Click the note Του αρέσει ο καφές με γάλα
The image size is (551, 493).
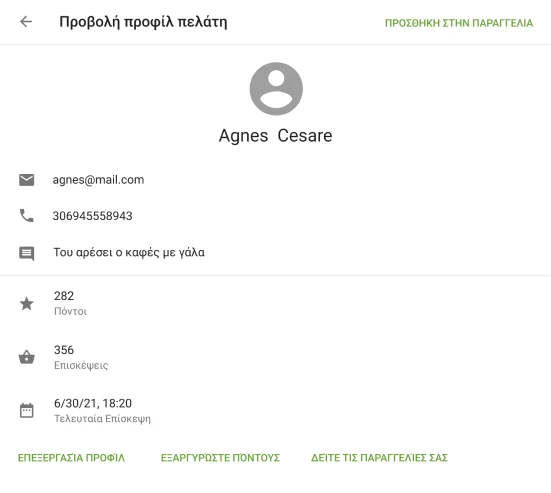tap(129, 253)
